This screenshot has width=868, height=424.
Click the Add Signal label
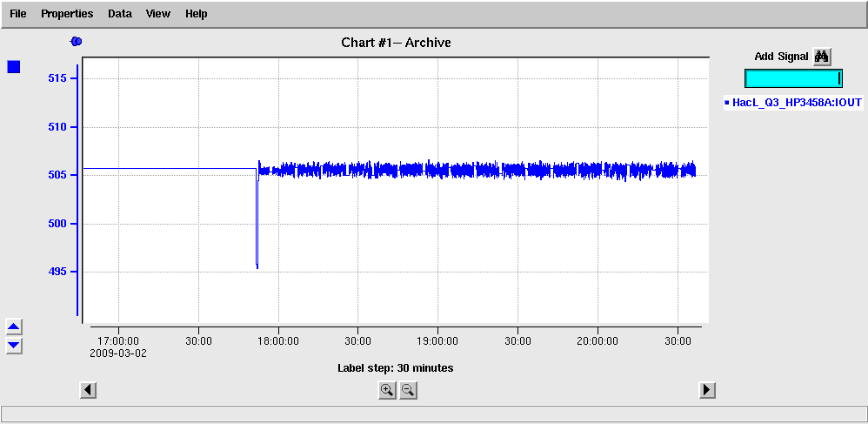[781, 57]
